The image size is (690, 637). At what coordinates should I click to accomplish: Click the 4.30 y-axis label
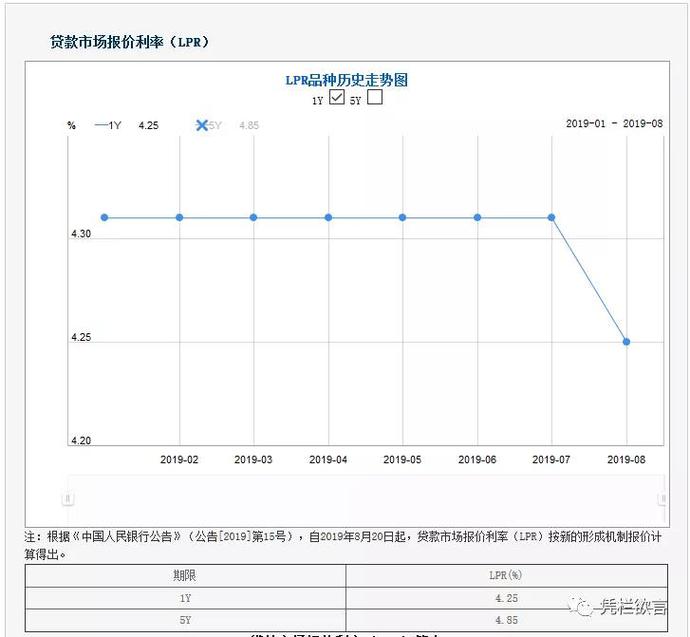tap(81, 234)
